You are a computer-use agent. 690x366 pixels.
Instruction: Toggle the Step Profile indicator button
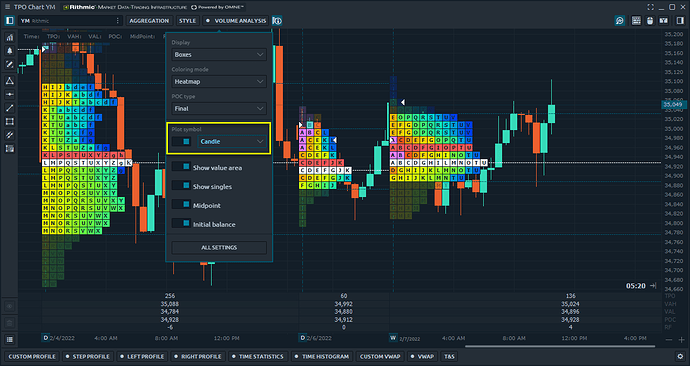[87, 356]
